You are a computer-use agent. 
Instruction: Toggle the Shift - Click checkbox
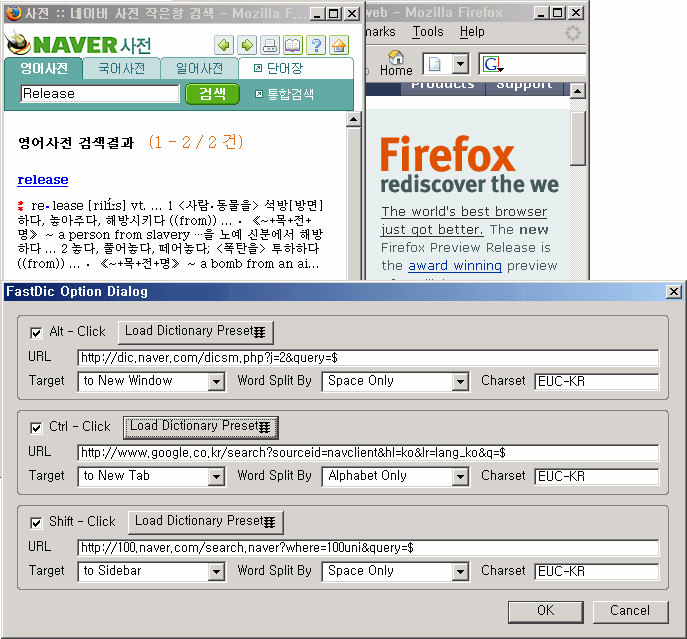pyautogui.click(x=36, y=522)
